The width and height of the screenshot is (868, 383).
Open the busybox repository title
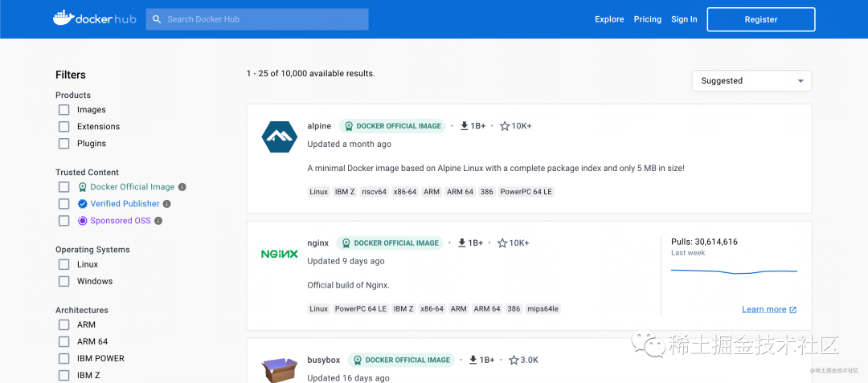(324, 361)
